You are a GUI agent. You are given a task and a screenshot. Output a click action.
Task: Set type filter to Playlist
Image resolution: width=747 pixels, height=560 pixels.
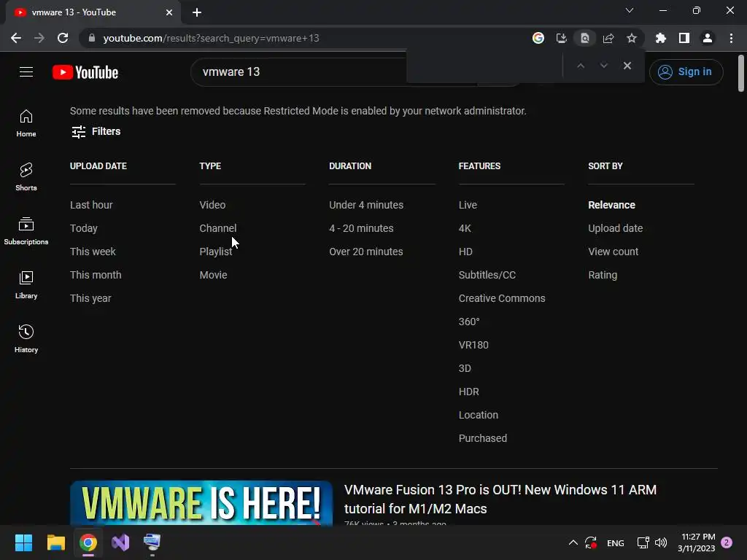[x=215, y=252]
